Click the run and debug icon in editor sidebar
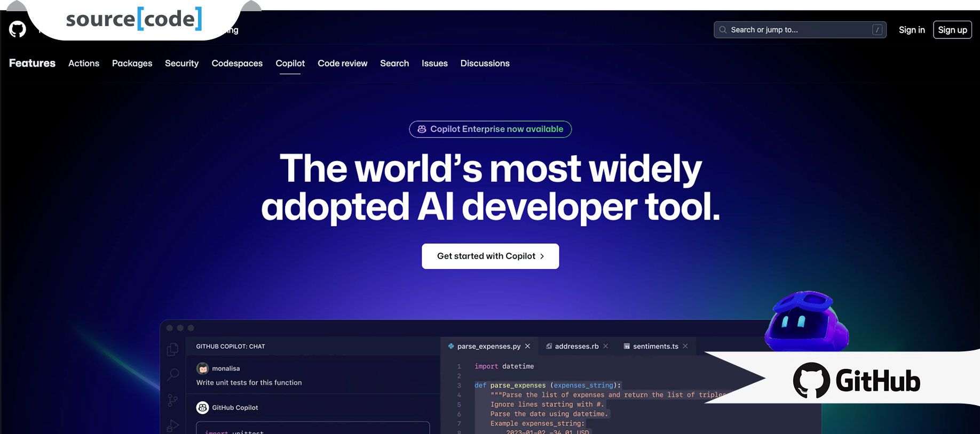 click(172, 425)
